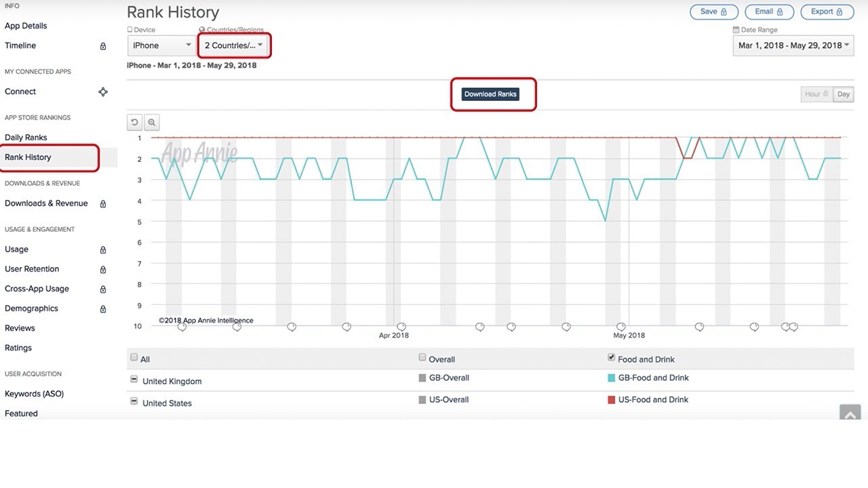
Task: Open Usage in sidebar
Action: click(x=16, y=249)
